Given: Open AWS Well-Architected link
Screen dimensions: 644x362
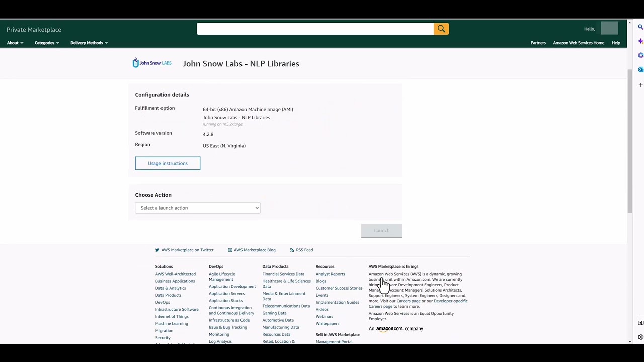Looking at the screenshot, I should 176,274.
